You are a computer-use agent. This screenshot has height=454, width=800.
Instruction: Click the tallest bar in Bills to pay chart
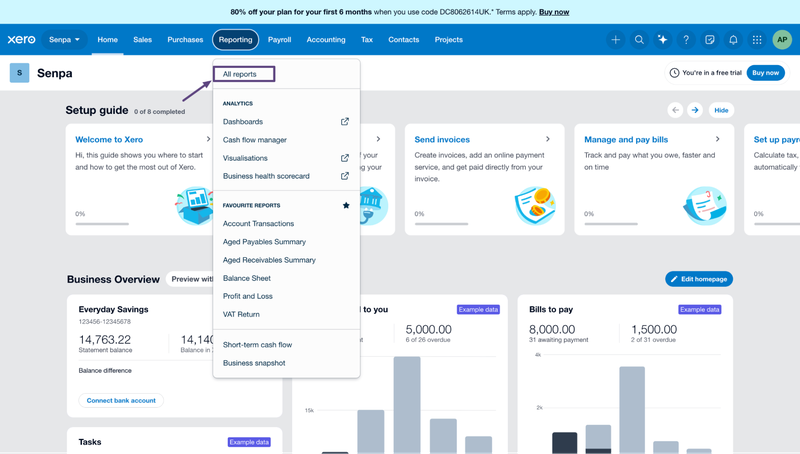tap(632, 410)
